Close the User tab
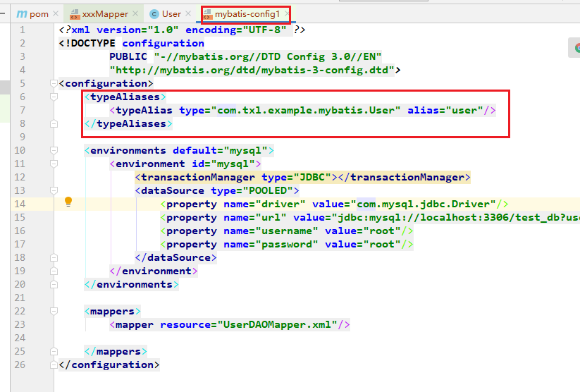Screen dimensions: 580x392 click(188, 13)
